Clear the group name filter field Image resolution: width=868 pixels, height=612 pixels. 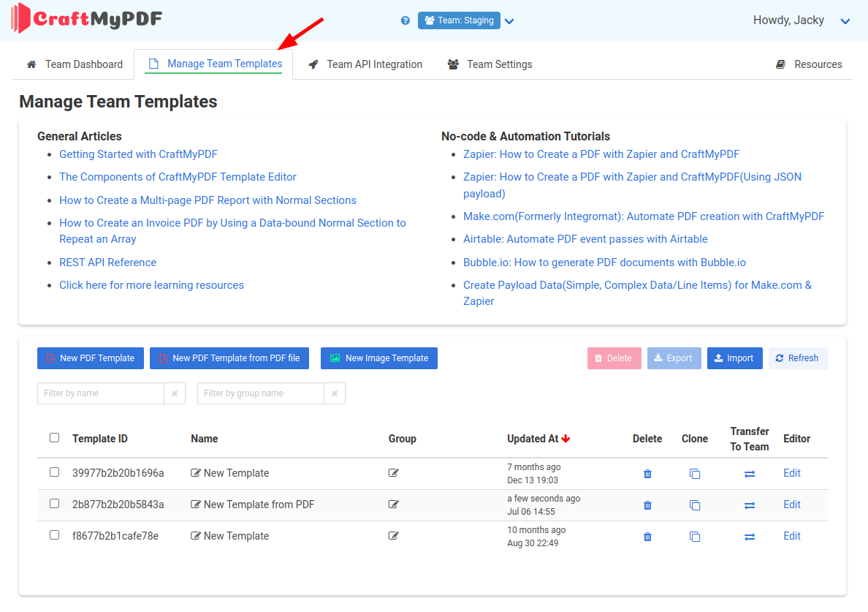coord(335,393)
